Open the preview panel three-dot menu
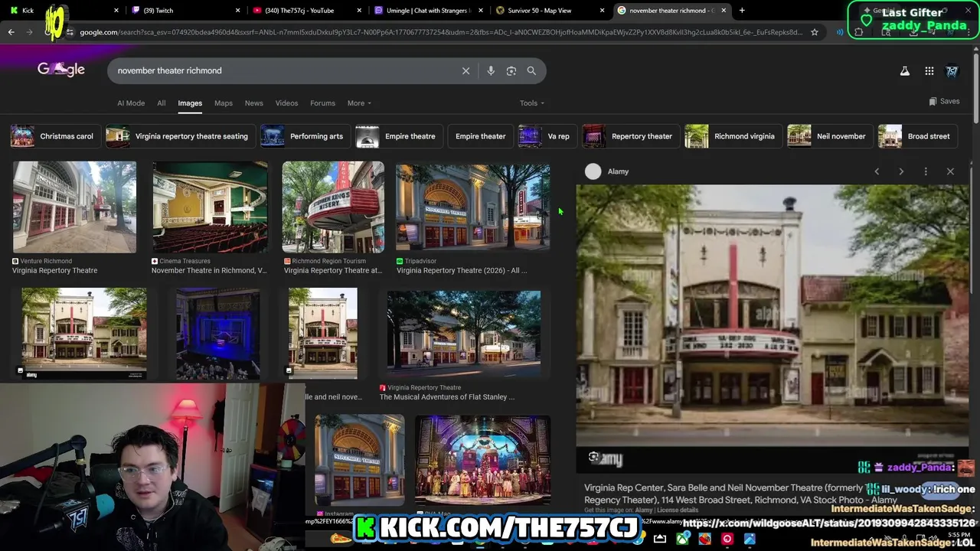Viewport: 980px width, 551px height. pos(926,171)
